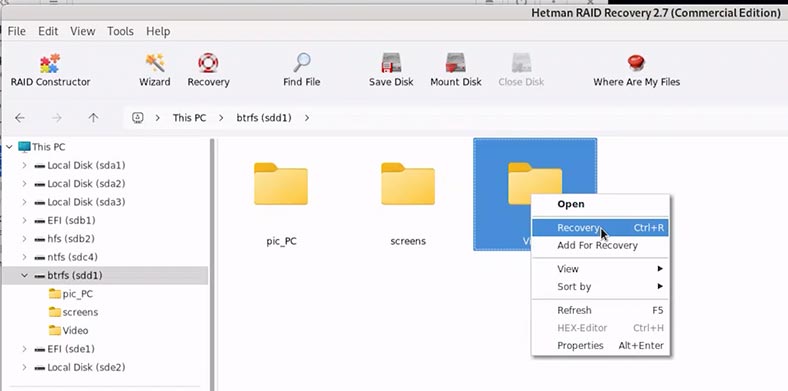
Task: Click the This PC monitor icon in tree
Action: [x=24, y=147]
